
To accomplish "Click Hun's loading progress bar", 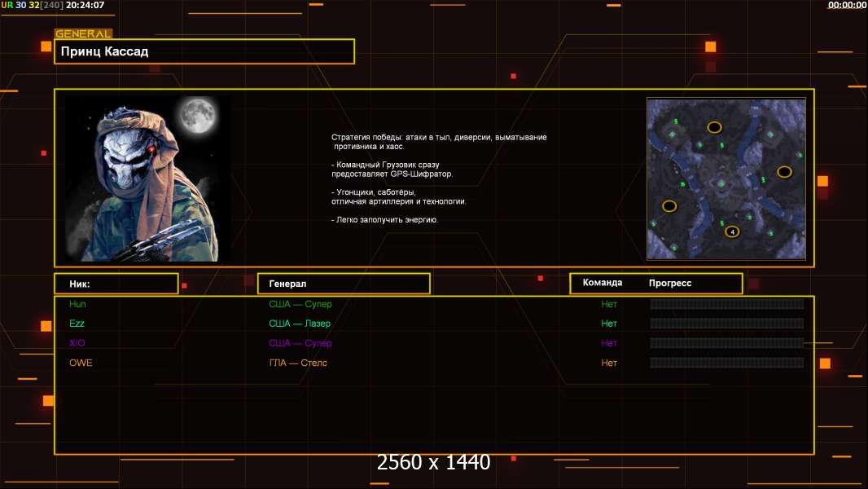I will pyautogui.click(x=727, y=304).
